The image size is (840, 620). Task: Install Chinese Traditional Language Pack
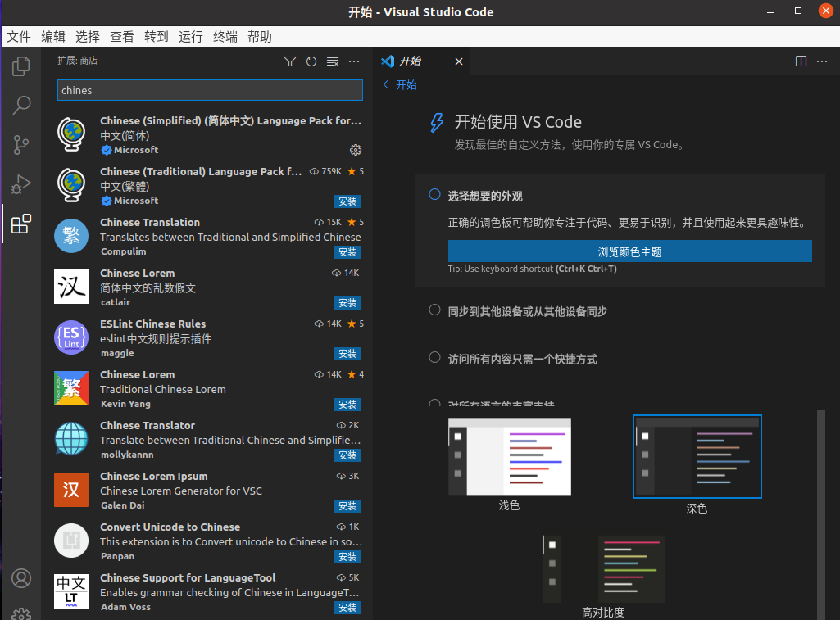pyautogui.click(x=347, y=201)
